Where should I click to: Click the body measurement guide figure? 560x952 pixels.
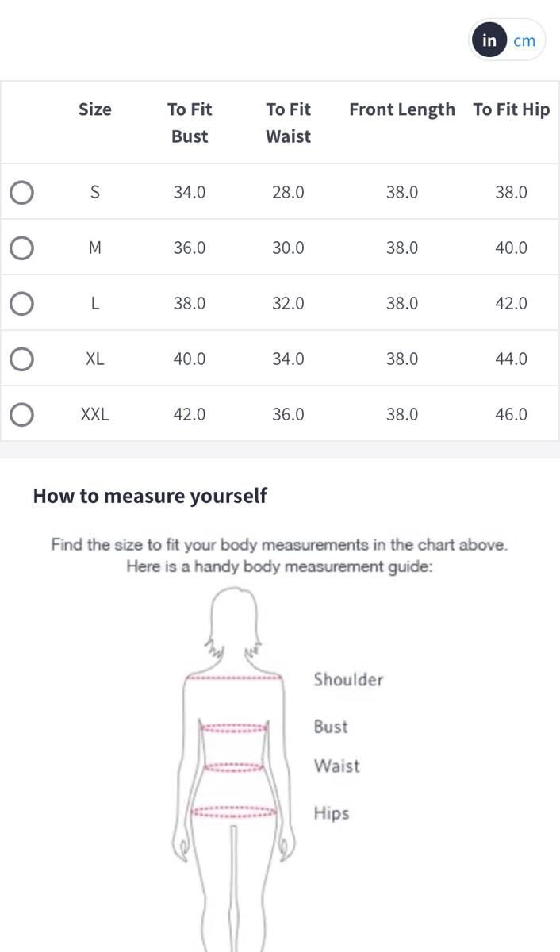tap(234, 762)
